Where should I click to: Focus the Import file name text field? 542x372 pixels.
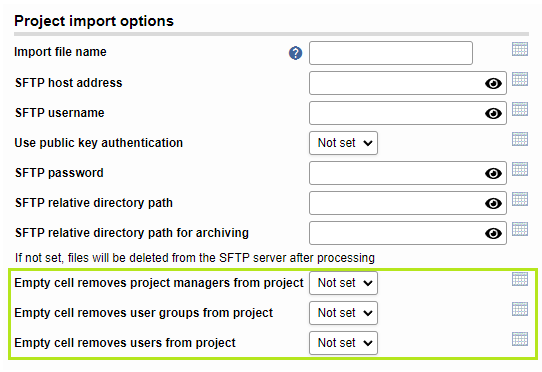(x=391, y=53)
